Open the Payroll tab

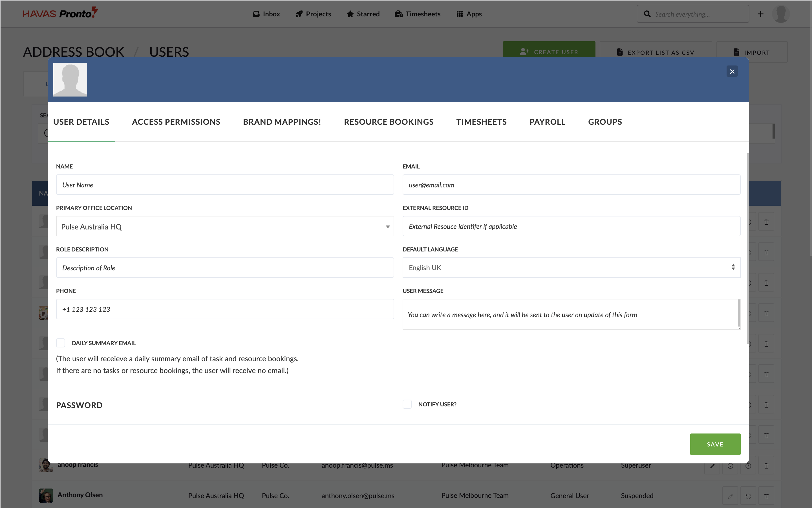coord(547,122)
